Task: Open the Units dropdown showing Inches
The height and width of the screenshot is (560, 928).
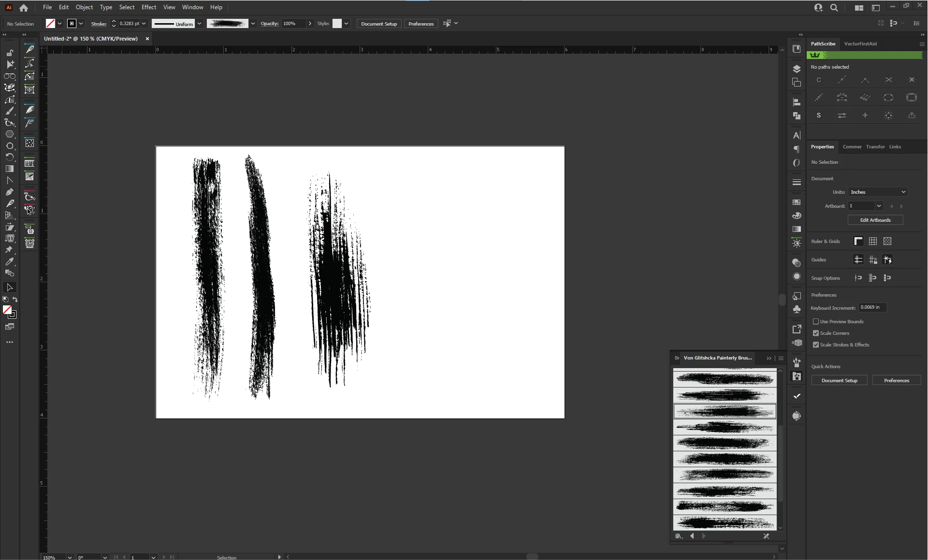Action: (x=877, y=192)
